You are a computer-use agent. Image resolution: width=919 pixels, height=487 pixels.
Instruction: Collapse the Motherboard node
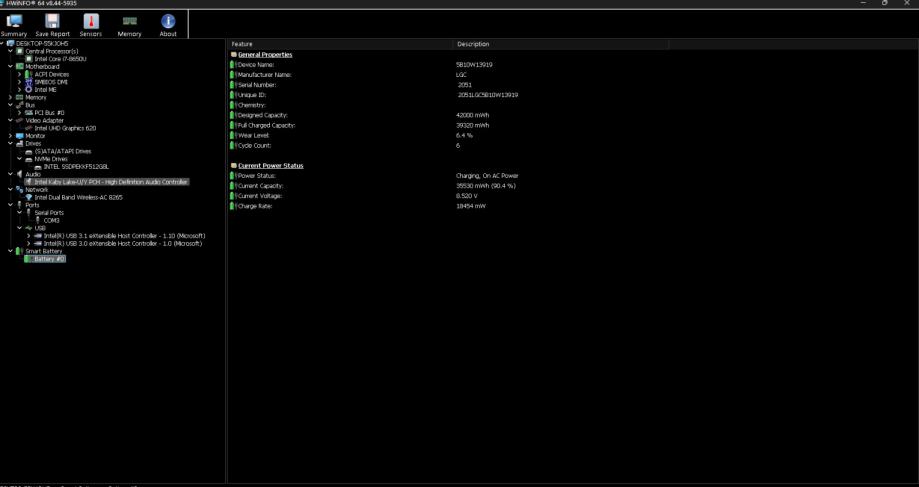tap(11, 66)
